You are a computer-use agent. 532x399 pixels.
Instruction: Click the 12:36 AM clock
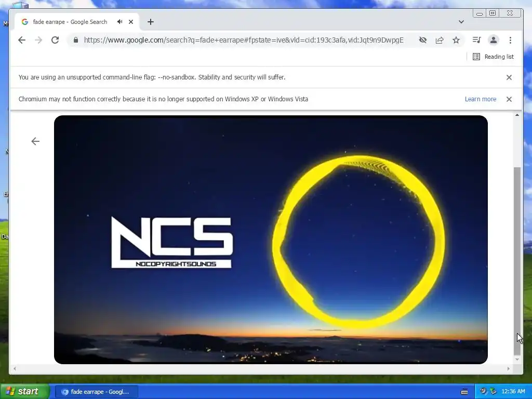coord(513,391)
